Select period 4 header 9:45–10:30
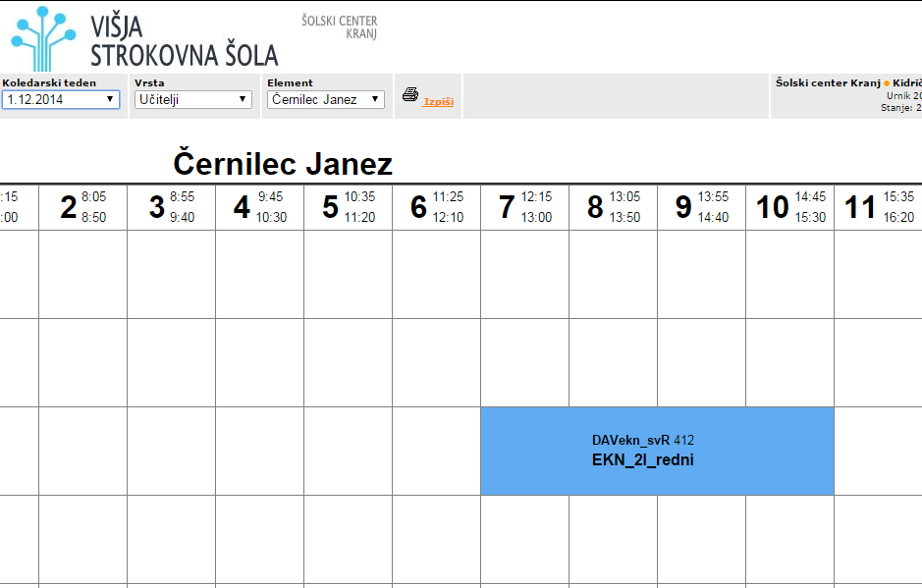Image resolution: width=922 pixels, height=588 pixels. 260,207
